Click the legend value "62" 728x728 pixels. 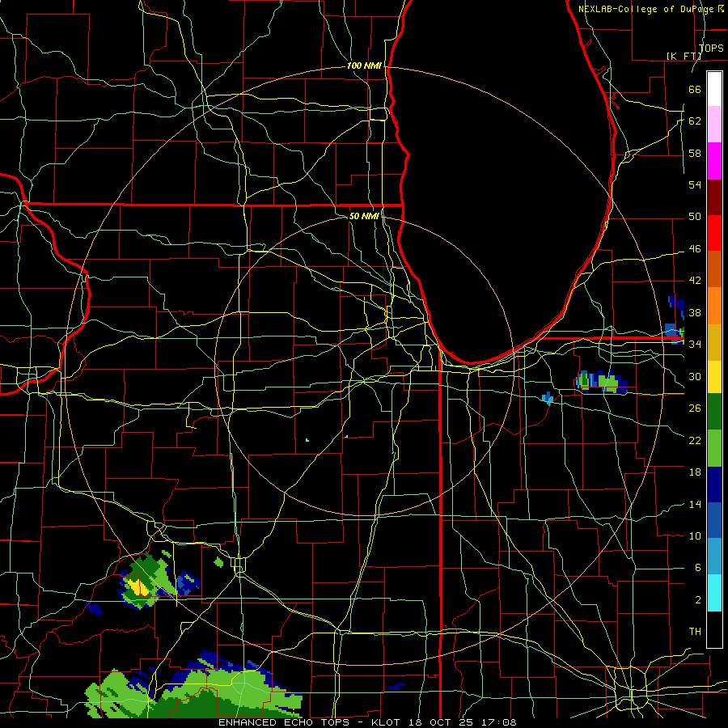pos(695,121)
